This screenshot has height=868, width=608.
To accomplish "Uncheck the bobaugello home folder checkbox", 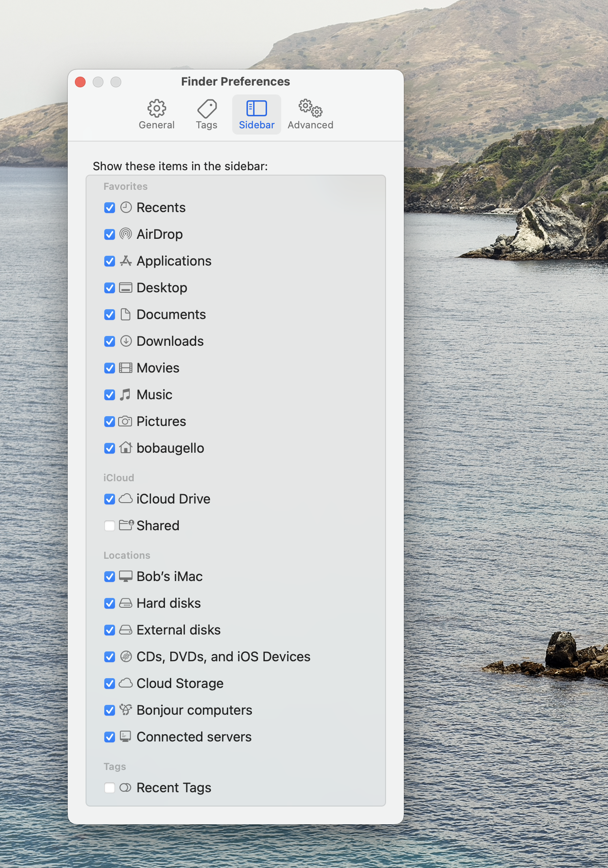I will tap(110, 448).
